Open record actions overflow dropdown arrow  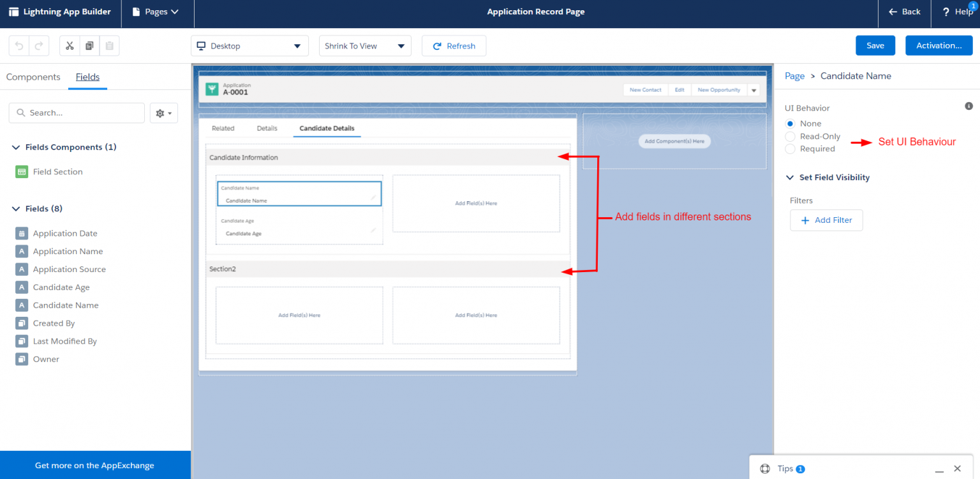coord(754,90)
